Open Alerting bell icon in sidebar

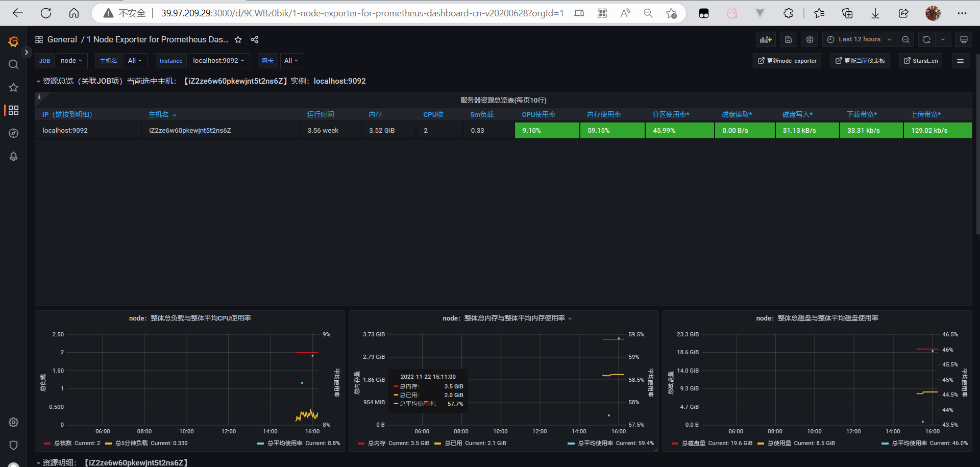pos(14,156)
